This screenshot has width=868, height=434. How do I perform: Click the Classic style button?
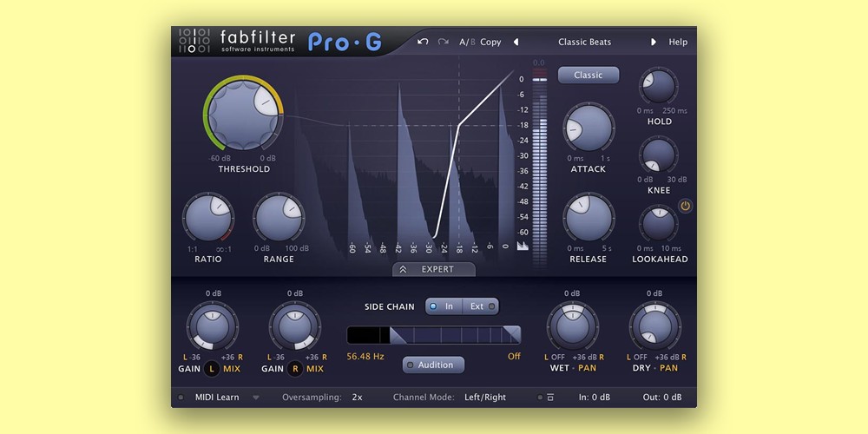(588, 76)
